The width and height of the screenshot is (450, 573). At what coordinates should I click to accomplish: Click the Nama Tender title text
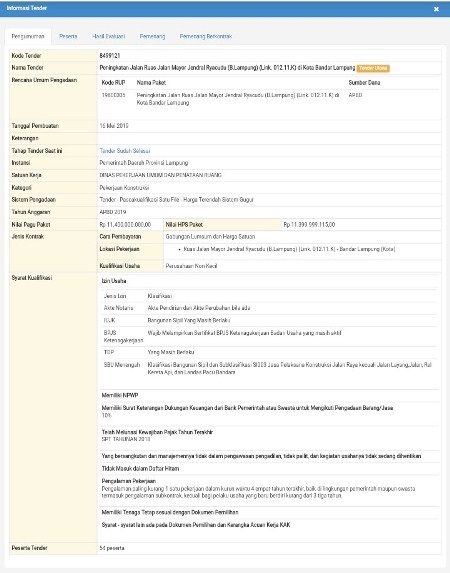click(227, 68)
